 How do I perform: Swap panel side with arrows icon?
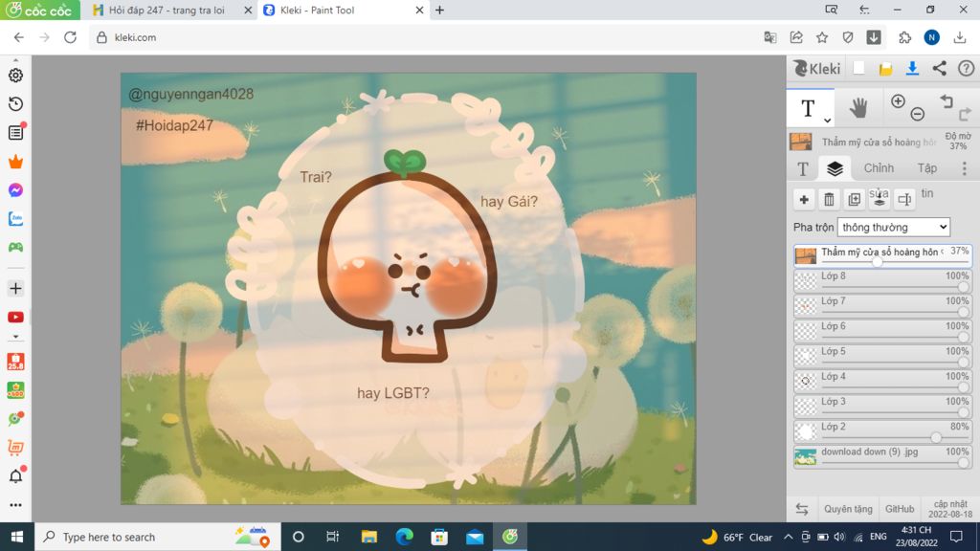click(x=802, y=509)
